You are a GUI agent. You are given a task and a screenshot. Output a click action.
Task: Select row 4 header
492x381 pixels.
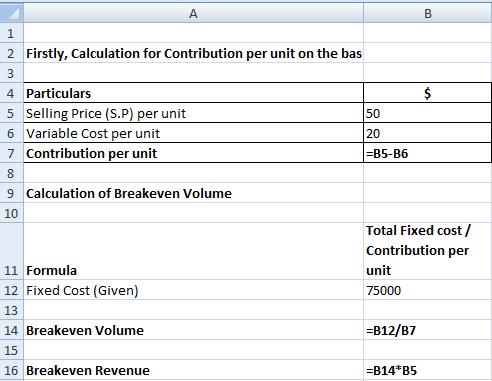tap(12, 93)
